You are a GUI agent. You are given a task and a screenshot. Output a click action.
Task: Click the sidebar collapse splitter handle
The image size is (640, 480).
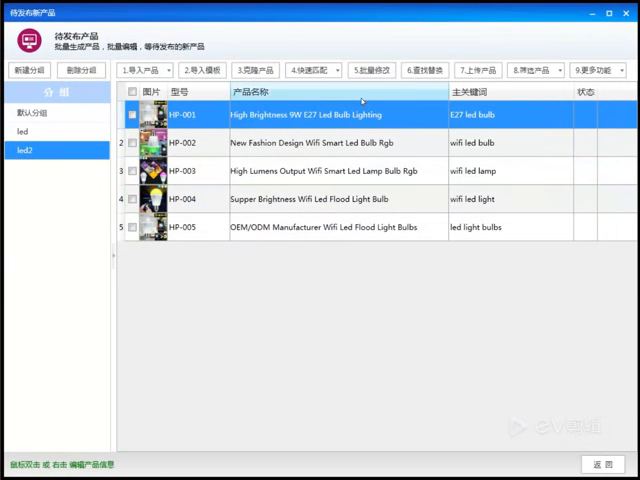(113, 256)
